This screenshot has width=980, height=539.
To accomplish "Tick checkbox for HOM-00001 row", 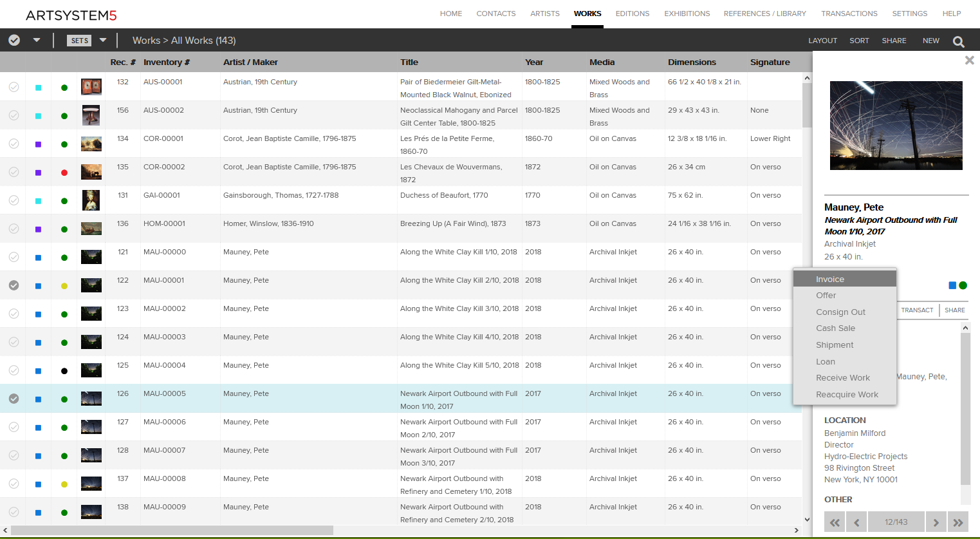I will pyautogui.click(x=14, y=229).
